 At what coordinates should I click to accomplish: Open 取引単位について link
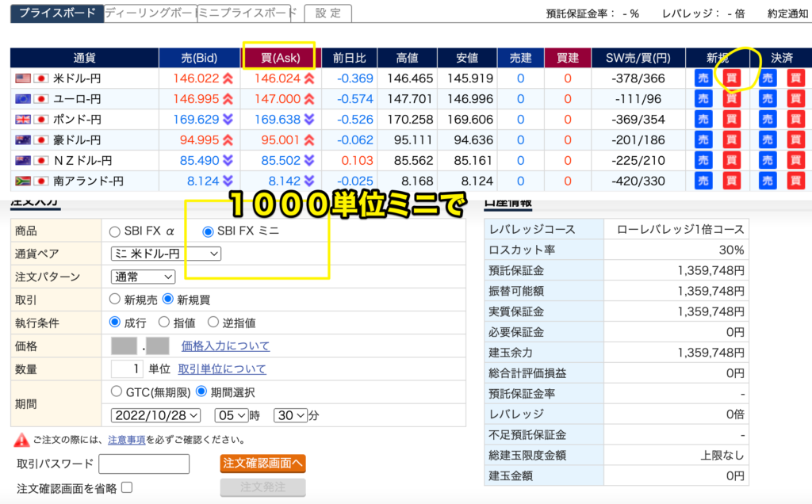222,369
